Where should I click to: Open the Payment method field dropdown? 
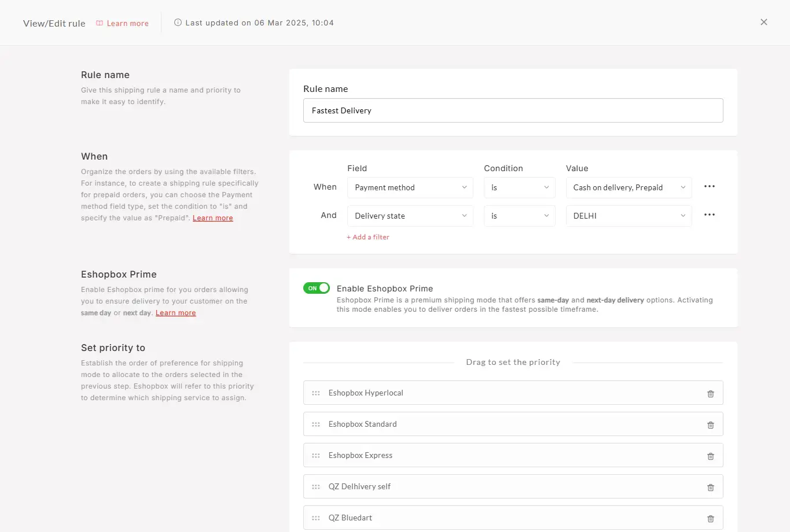coord(410,187)
